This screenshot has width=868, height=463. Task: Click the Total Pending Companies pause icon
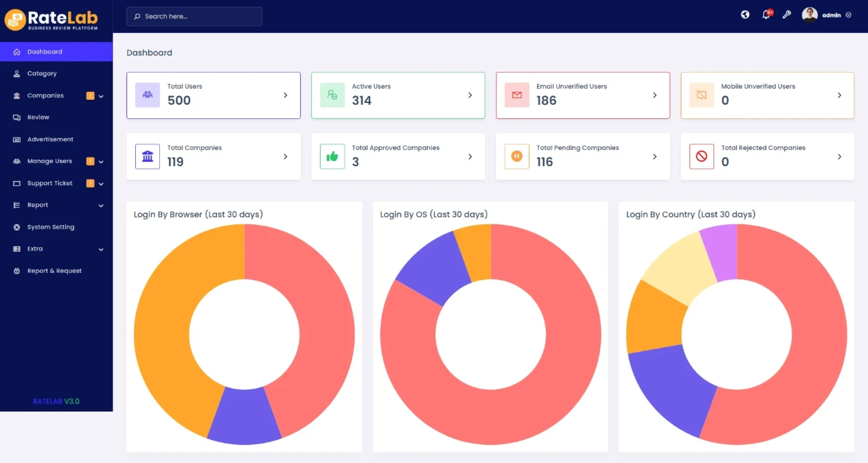tap(516, 156)
